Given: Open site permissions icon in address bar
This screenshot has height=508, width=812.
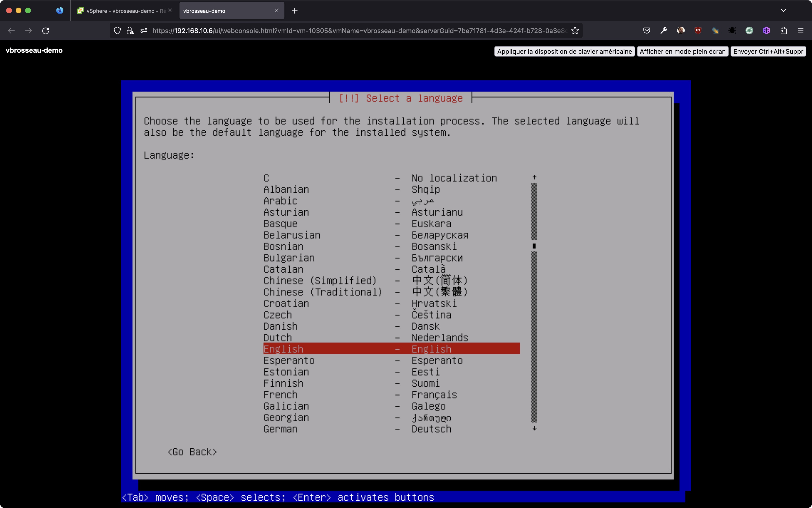Looking at the screenshot, I should (x=144, y=31).
